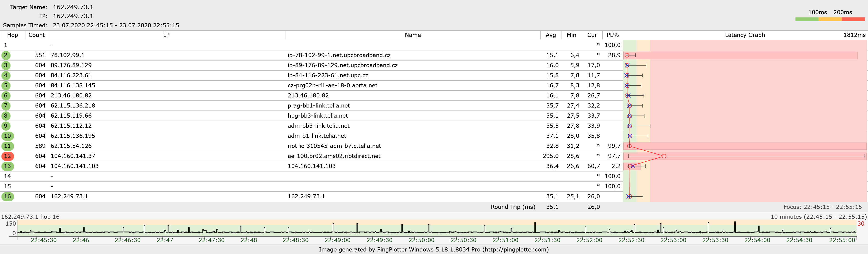
Task: Click the Focus time range label
Action: pos(822,207)
